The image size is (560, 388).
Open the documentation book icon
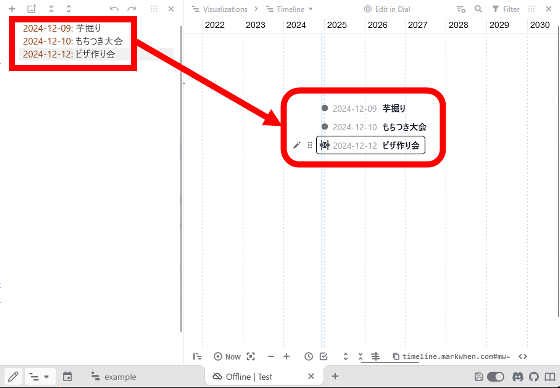coord(550,377)
